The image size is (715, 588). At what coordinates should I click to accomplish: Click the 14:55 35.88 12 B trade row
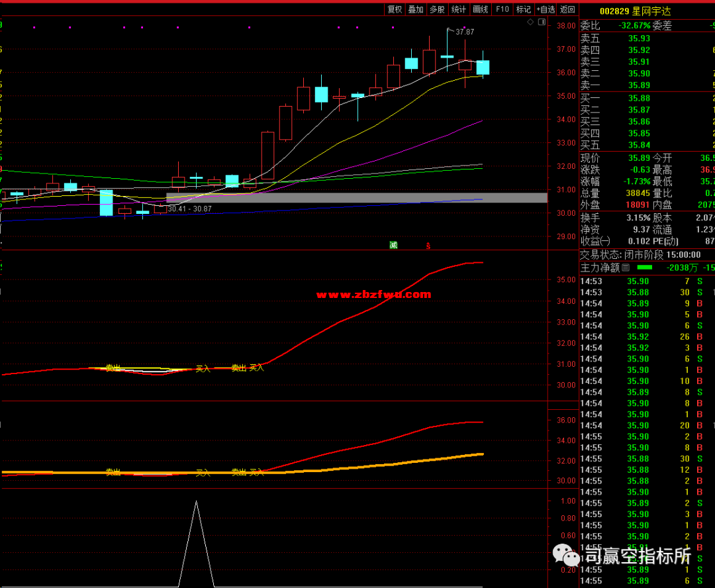[647, 470]
